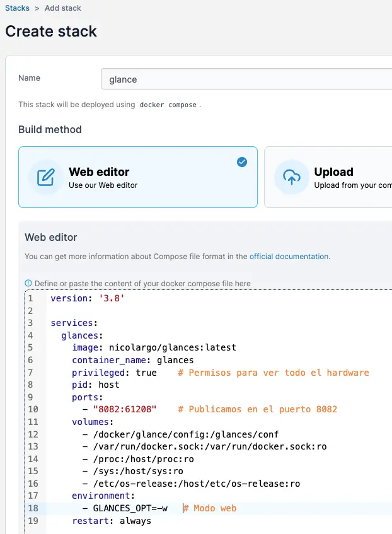Click the Web editor pencil icon
392x534 pixels.
(x=45, y=177)
